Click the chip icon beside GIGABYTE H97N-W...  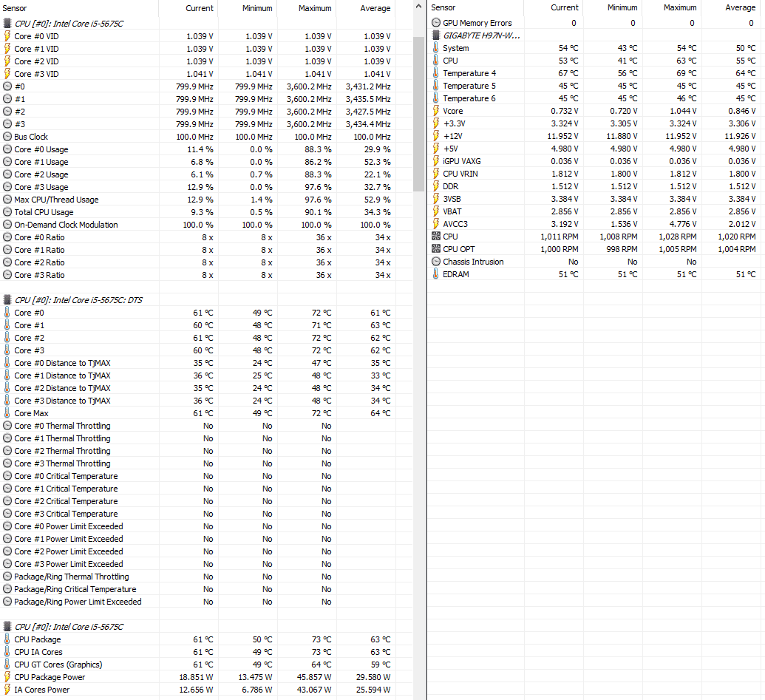click(436, 35)
